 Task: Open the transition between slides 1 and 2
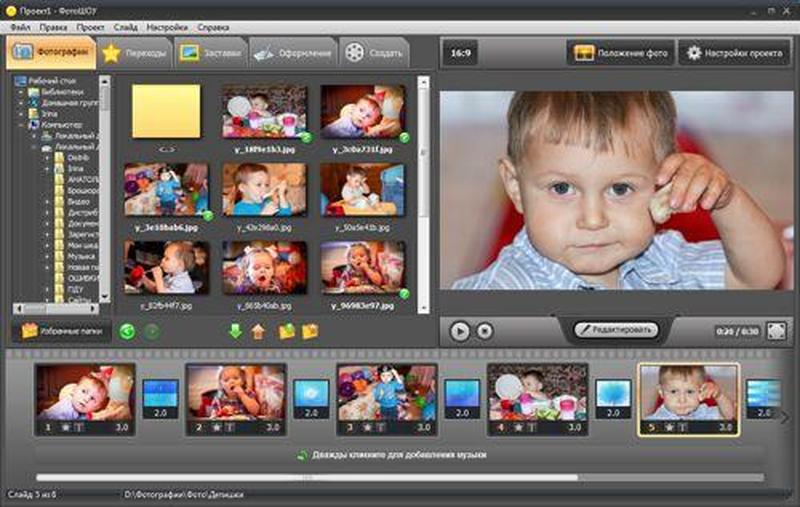coord(160,397)
